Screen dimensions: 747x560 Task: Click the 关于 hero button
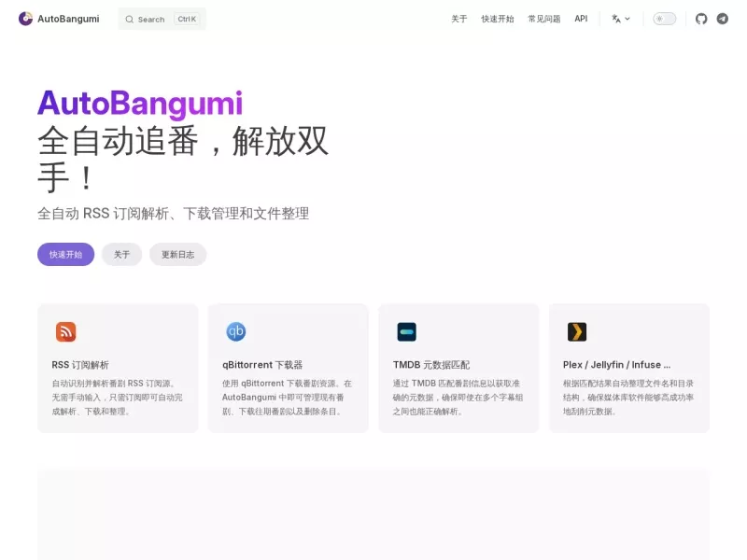point(122,254)
